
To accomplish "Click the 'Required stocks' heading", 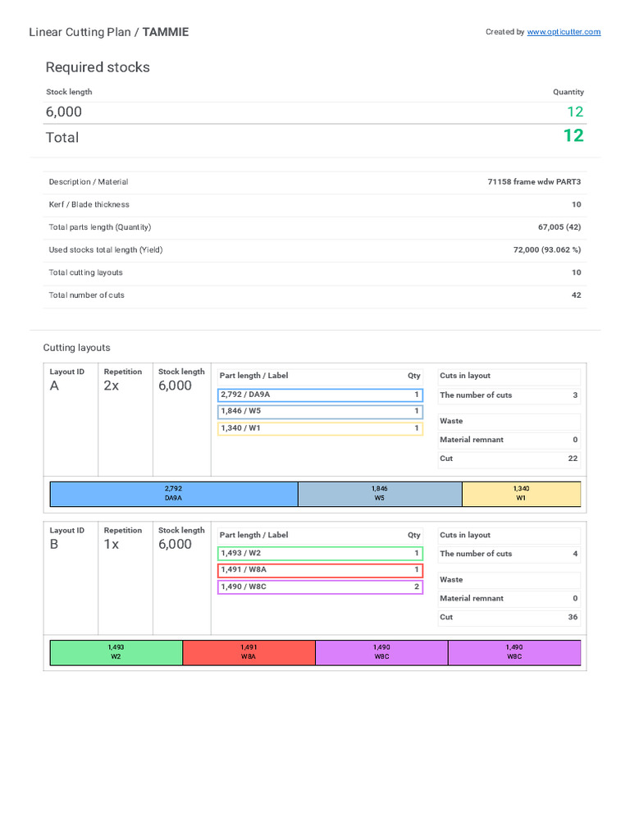I will [98, 67].
